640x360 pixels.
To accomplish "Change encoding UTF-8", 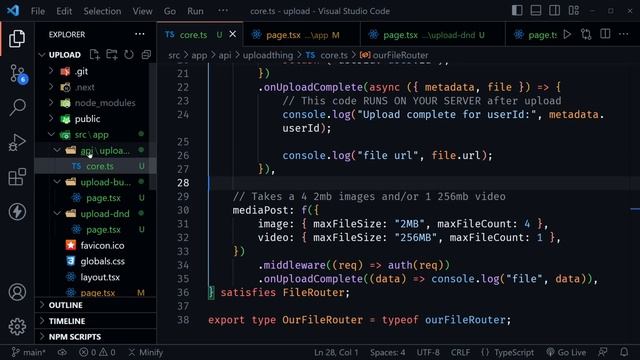I will pos(428,352).
